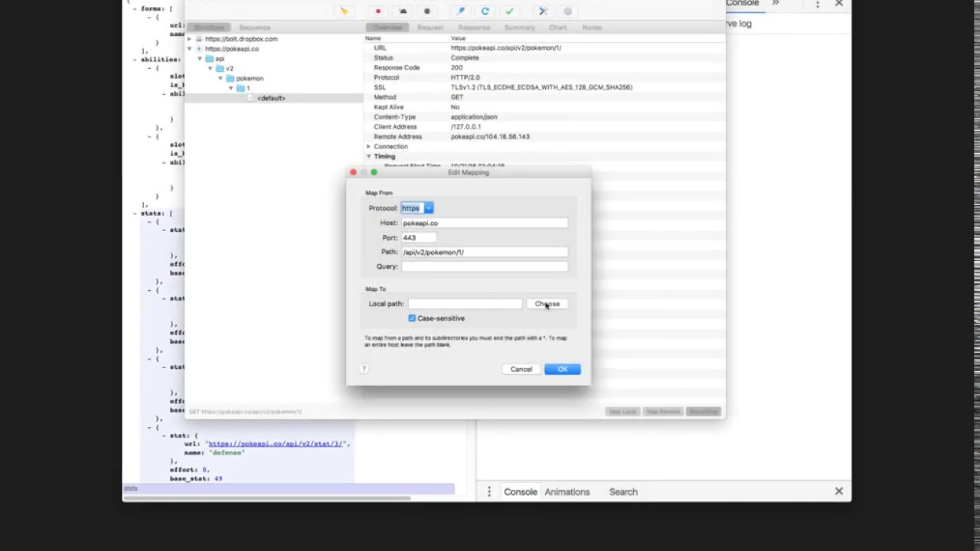Collapse the pokemon folder node
This screenshot has width=980, height=551.
[x=220, y=78]
